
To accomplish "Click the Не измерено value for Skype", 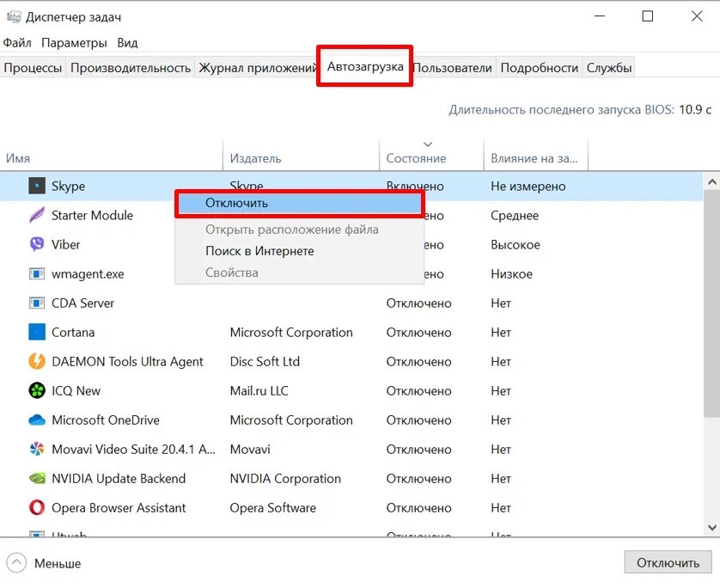I will [x=528, y=186].
